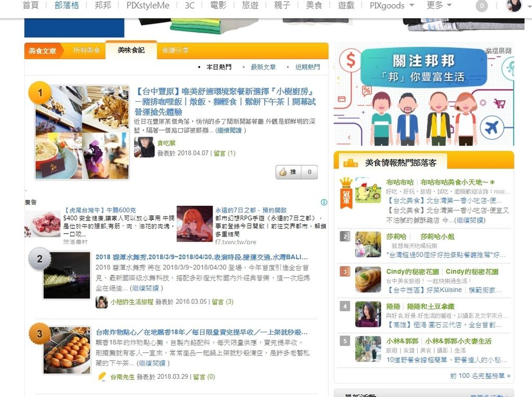Open the 3C nav item

pyautogui.click(x=190, y=5)
